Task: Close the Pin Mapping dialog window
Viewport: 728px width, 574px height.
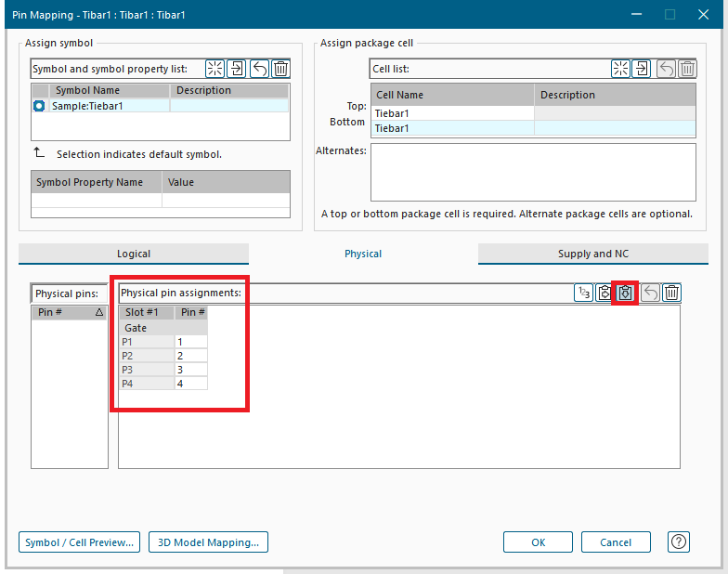Action: tap(703, 15)
